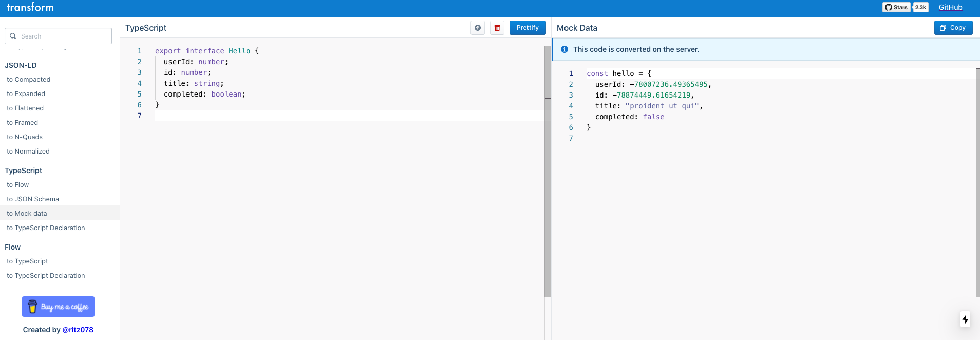The image size is (980, 340).
Task: Click the Mock Data output vertical scrollbar
Action: [977, 182]
